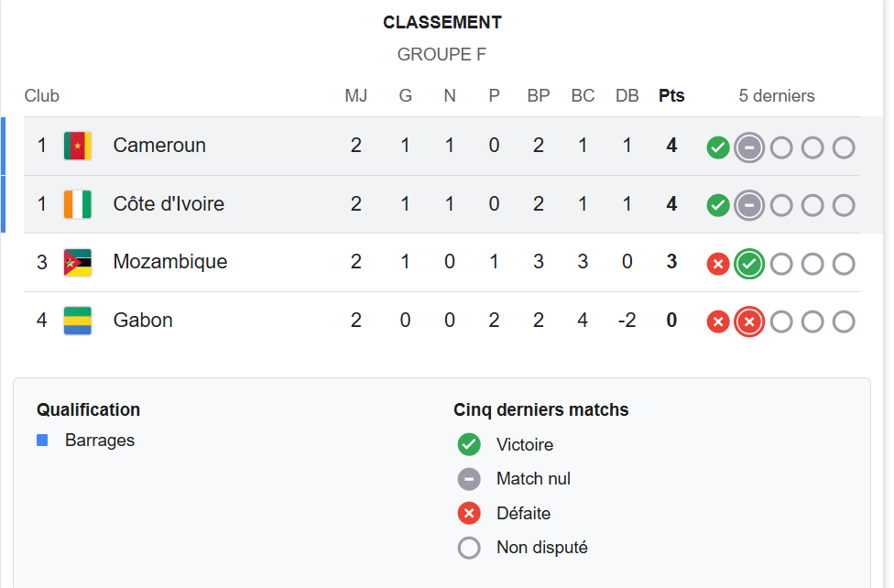The image size is (894, 588).
Task: Click the Victoire legend icon
Action: 469,445
